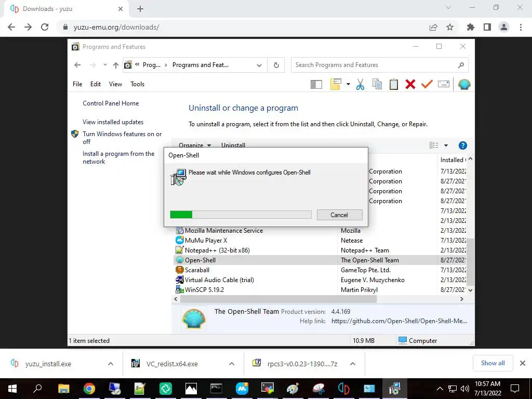Image resolution: width=532 pixels, height=399 pixels.
Task: Open Chrome profile avatar icon
Action: tap(504, 27)
